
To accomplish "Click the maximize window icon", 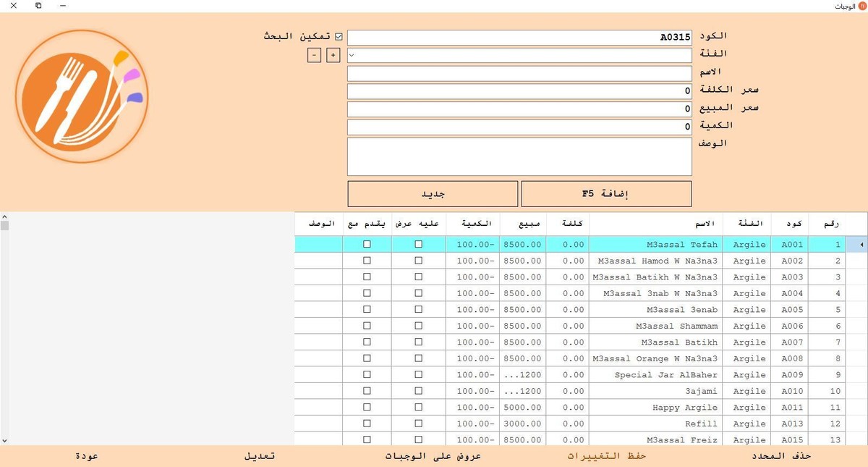I will (38, 5).
